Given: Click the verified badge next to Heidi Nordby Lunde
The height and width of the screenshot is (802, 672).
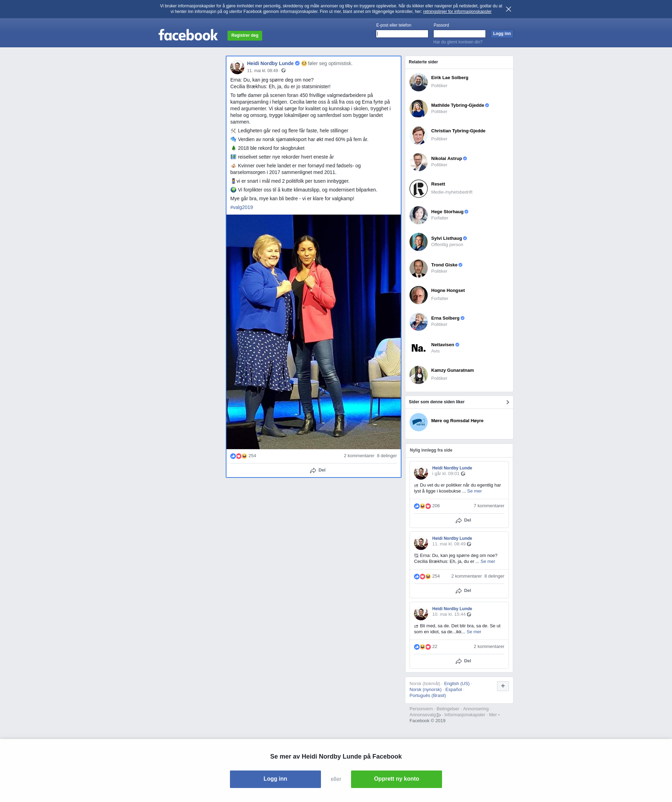Looking at the screenshot, I should coord(297,63).
